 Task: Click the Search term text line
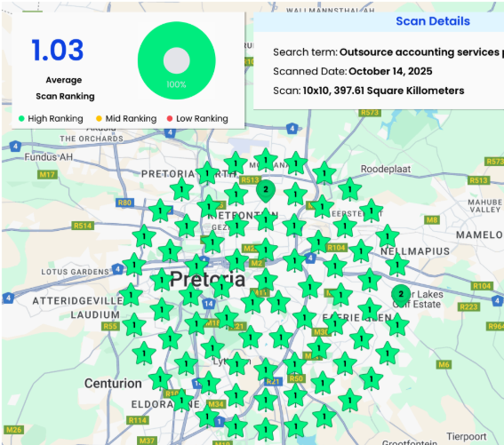click(x=388, y=52)
